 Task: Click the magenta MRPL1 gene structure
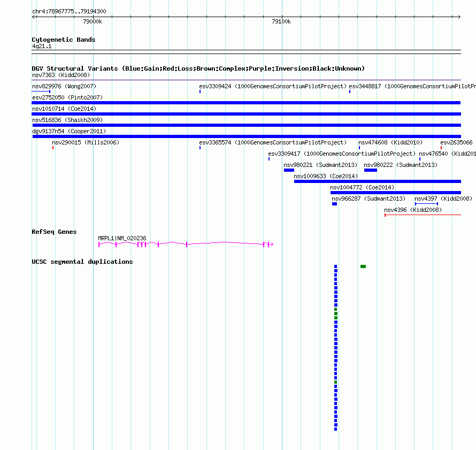pyautogui.click(x=186, y=244)
